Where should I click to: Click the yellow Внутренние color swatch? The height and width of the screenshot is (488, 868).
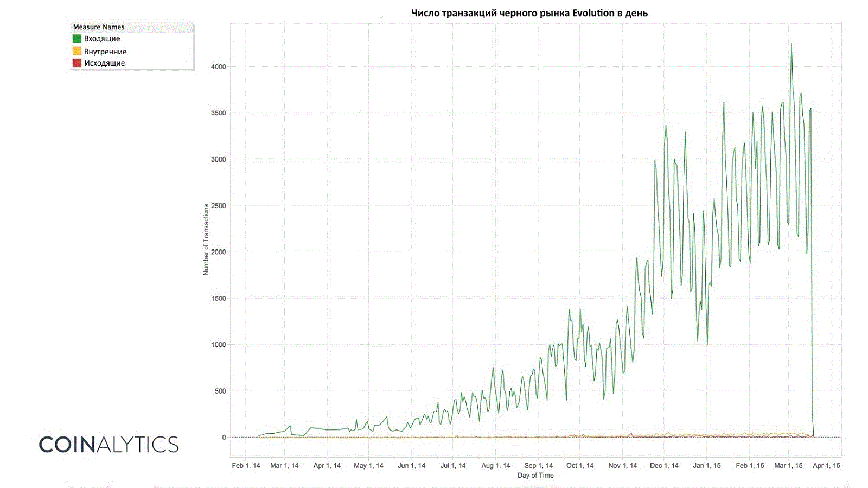(77, 51)
